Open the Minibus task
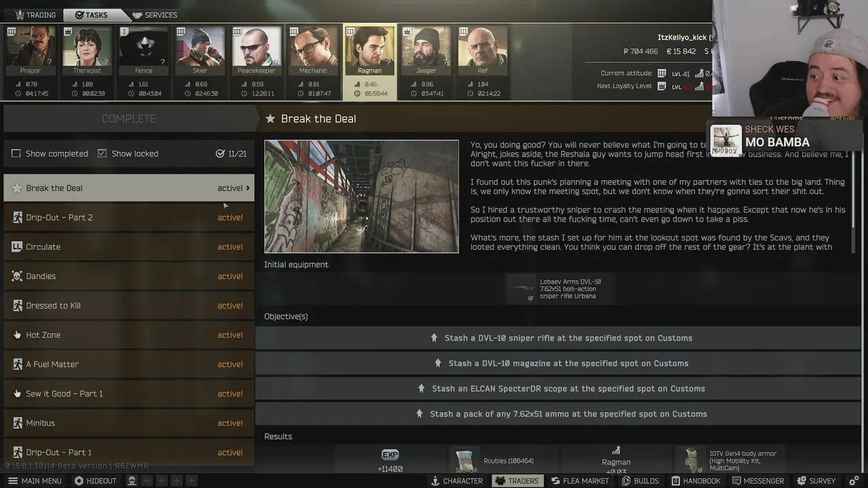 (x=129, y=423)
